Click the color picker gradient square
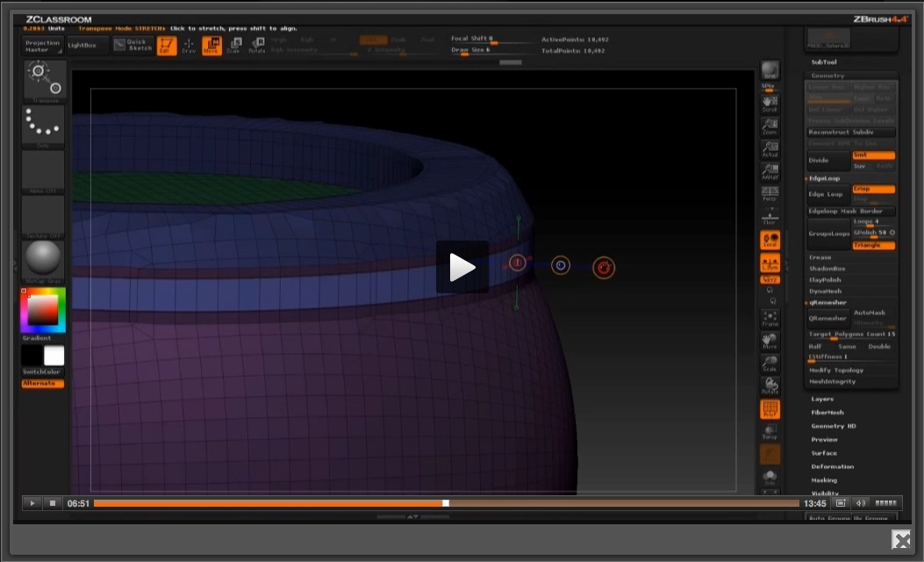Viewport: 924px width, 562px height. [x=42, y=310]
